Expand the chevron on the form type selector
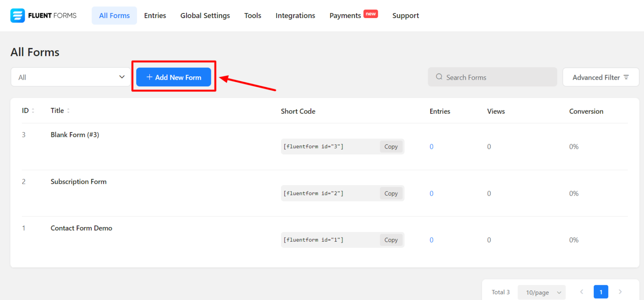The height and width of the screenshot is (300, 644). (x=122, y=77)
